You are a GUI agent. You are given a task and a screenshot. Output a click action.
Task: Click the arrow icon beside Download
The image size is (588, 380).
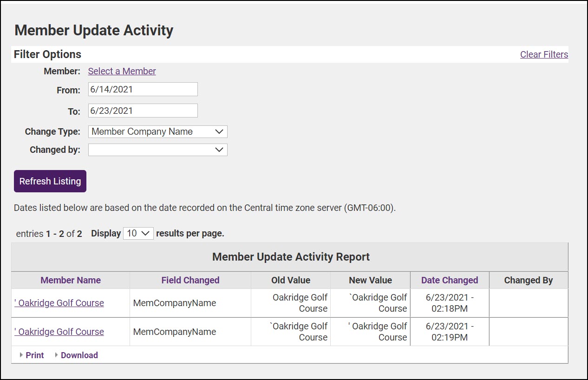[57, 355]
